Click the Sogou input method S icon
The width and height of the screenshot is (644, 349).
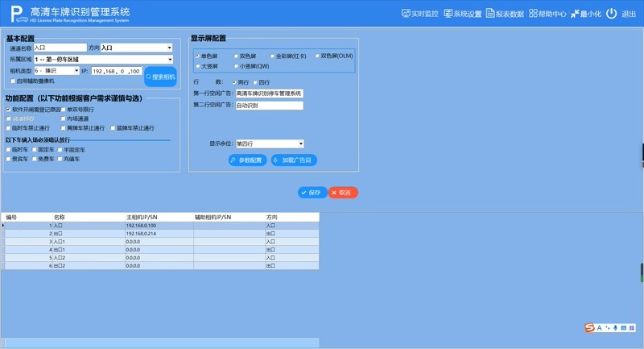coord(589,327)
